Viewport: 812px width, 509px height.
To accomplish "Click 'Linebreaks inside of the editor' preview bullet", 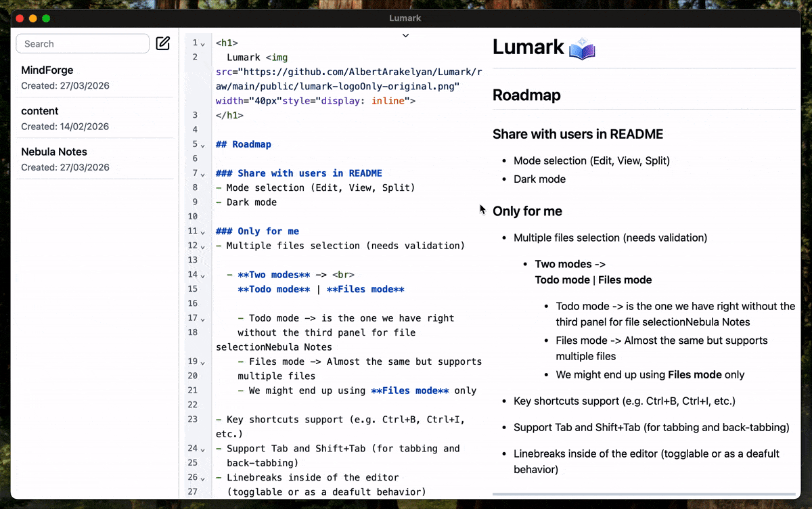I will (x=646, y=461).
